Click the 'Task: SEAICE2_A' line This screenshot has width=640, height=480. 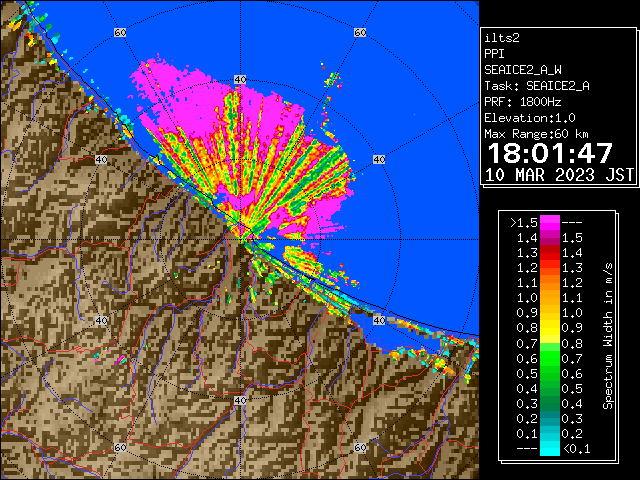click(537, 86)
